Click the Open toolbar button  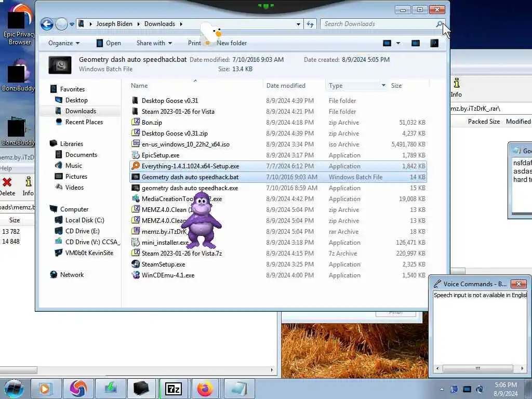[x=109, y=43]
